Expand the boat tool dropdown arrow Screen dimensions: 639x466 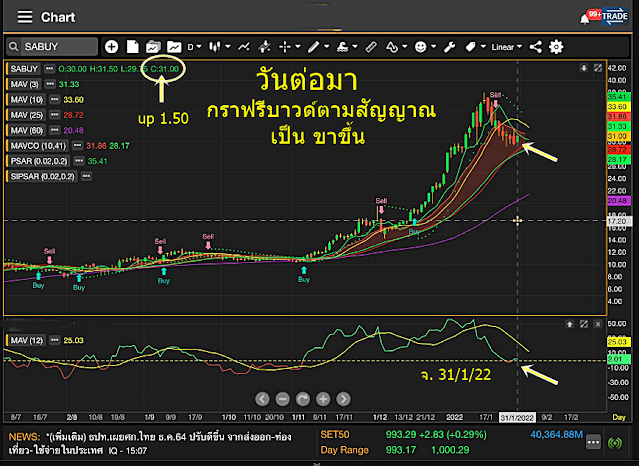pyautogui.click(x=355, y=46)
